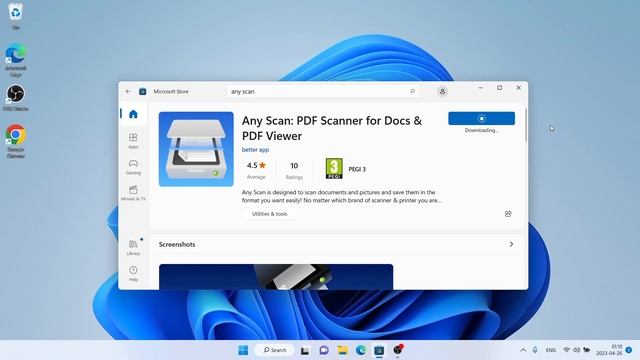The width and height of the screenshot is (640, 360).
Task: Click the app description text to expand it
Action: pos(341,196)
